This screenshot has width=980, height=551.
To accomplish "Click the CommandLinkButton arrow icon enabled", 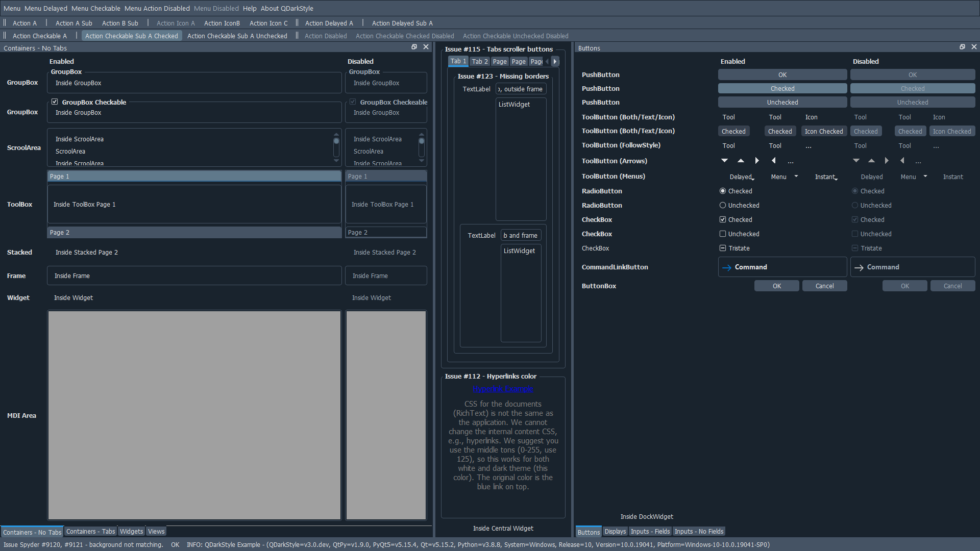I will (x=727, y=267).
